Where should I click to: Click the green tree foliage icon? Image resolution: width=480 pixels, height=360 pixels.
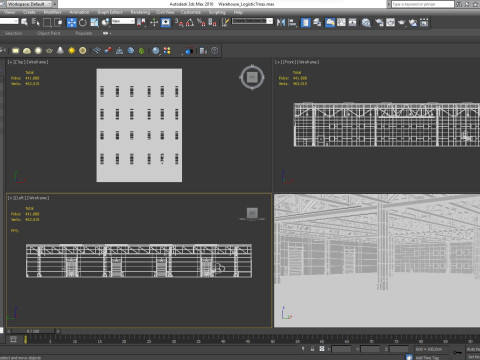tap(142, 51)
